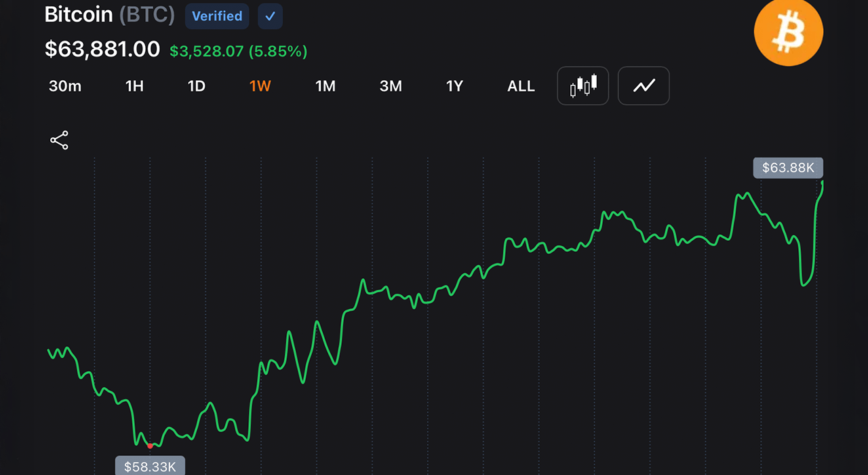Select the ALL timeframe

(521, 86)
